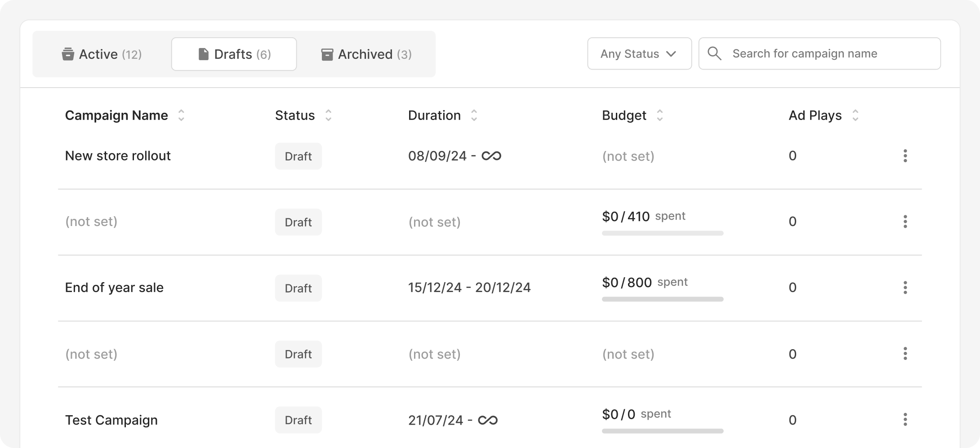The height and width of the screenshot is (448, 980).
Task: Open the options menu for the $0/410 budget row
Action: [905, 222]
